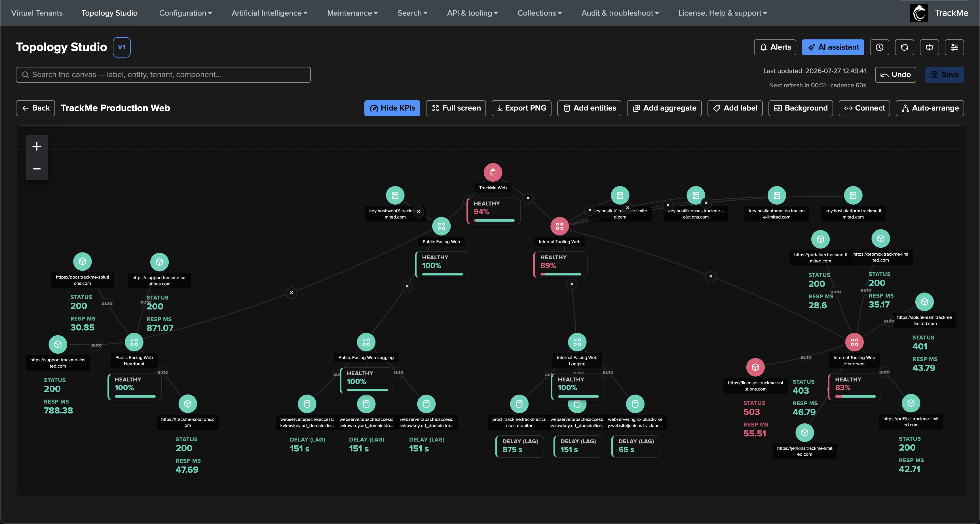Expand the Audit & troubleshoot menu

tap(620, 13)
